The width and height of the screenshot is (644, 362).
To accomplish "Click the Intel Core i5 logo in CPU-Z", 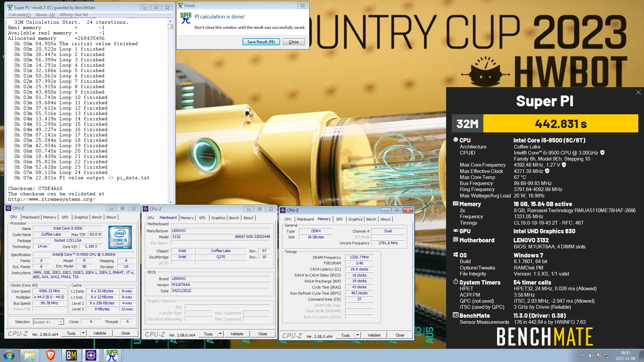I will point(120,237).
